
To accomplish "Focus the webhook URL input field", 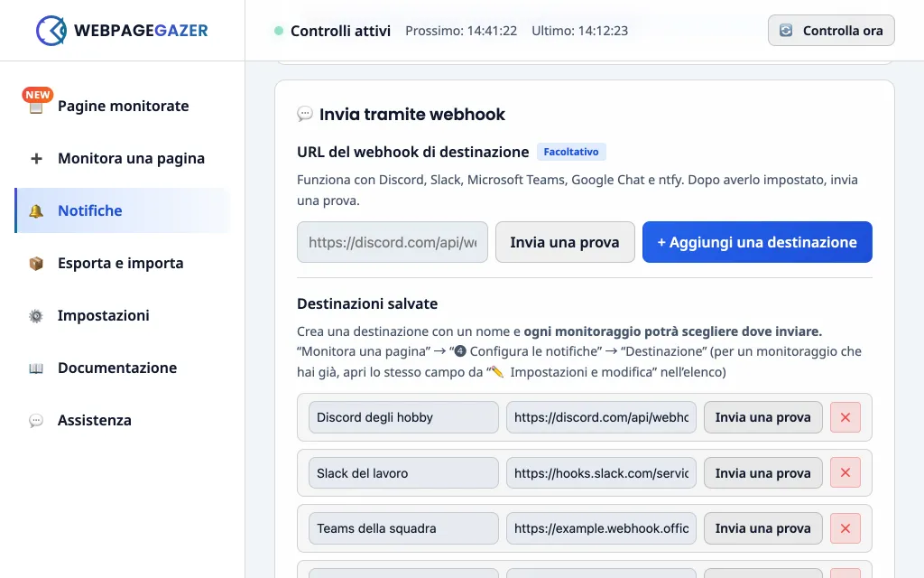I will pyautogui.click(x=393, y=242).
